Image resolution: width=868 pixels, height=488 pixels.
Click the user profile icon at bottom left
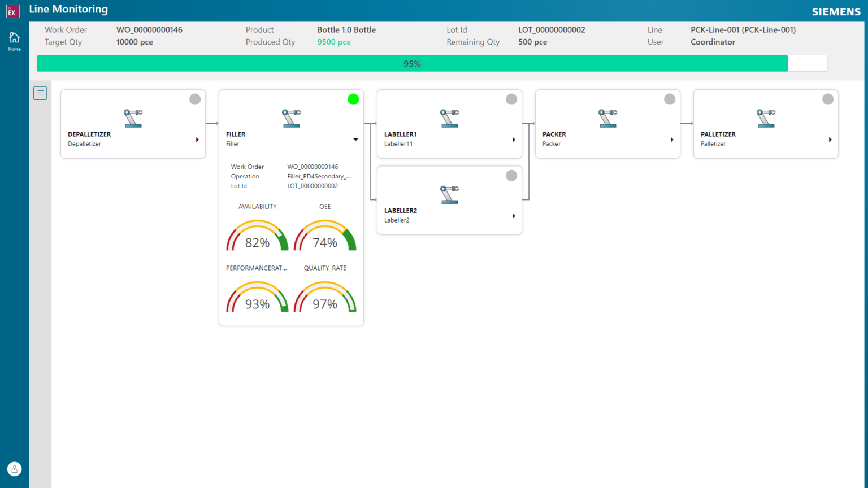pyautogui.click(x=14, y=469)
